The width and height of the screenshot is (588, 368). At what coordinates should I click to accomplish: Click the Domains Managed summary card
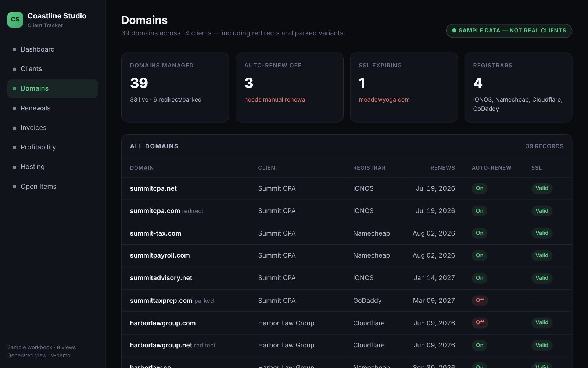click(x=175, y=87)
